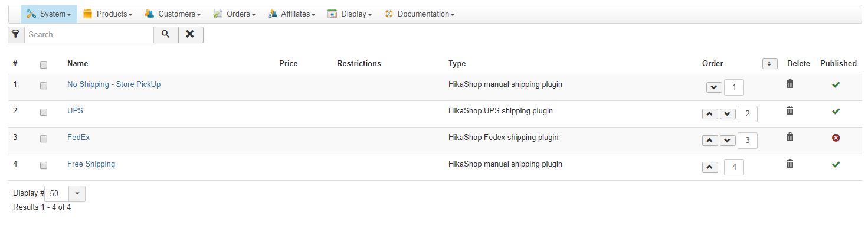Open the No Shipping - Store PickUp link
This screenshot has width=868, height=231.
(x=114, y=84)
